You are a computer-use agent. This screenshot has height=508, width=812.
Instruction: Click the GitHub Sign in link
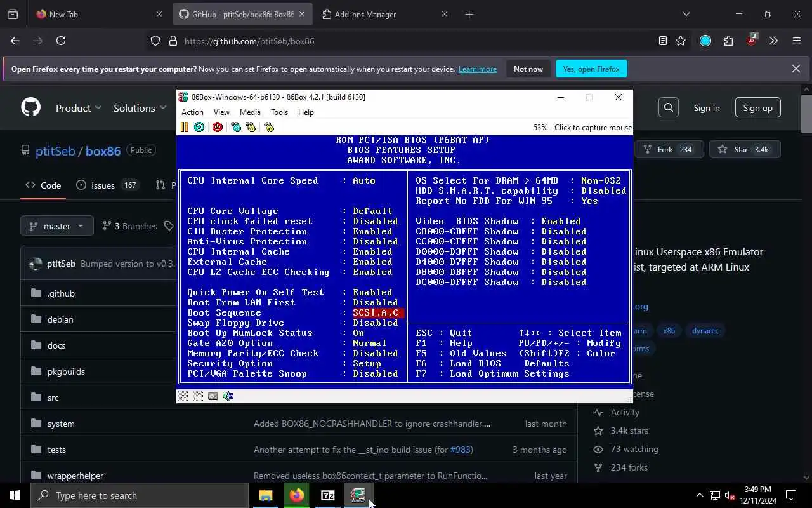[706, 108]
